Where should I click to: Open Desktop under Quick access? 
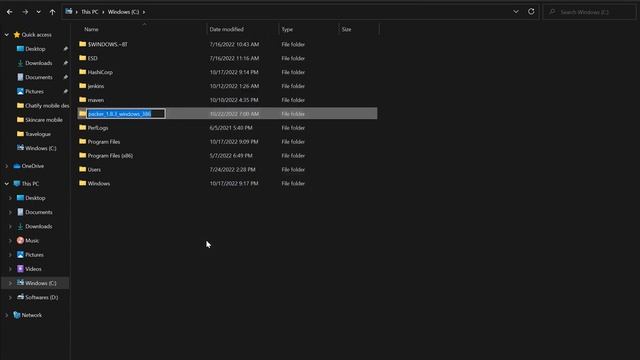pos(35,49)
